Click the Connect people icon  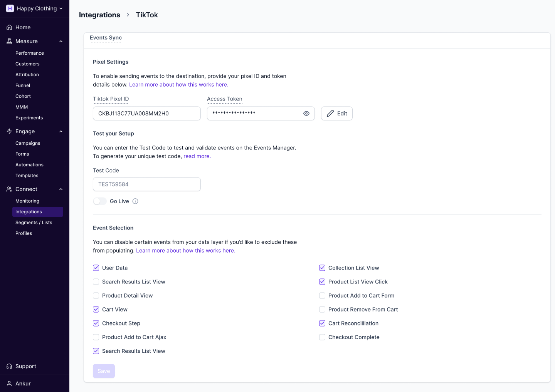point(9,189)
